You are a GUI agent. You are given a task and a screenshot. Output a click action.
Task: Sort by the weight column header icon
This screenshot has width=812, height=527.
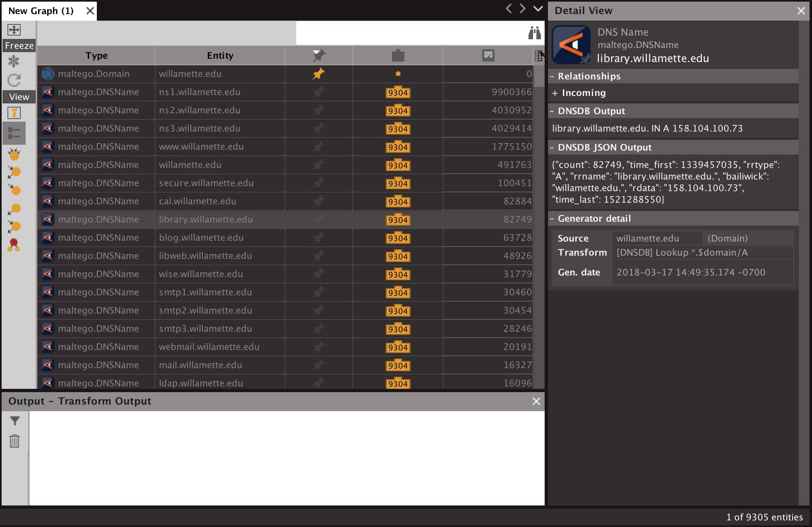tap(488, 55)
